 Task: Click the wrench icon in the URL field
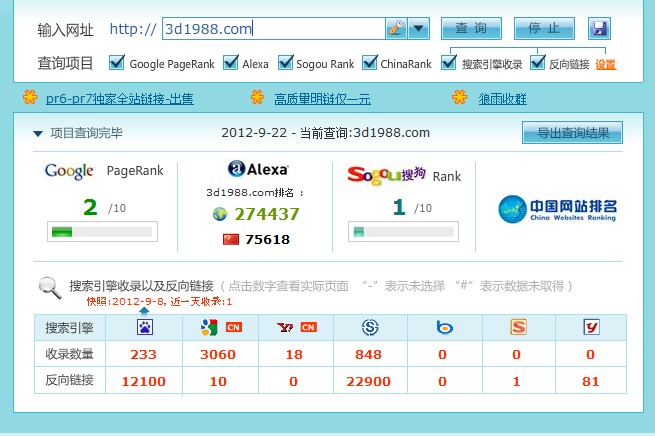click(x=396, y=29)
